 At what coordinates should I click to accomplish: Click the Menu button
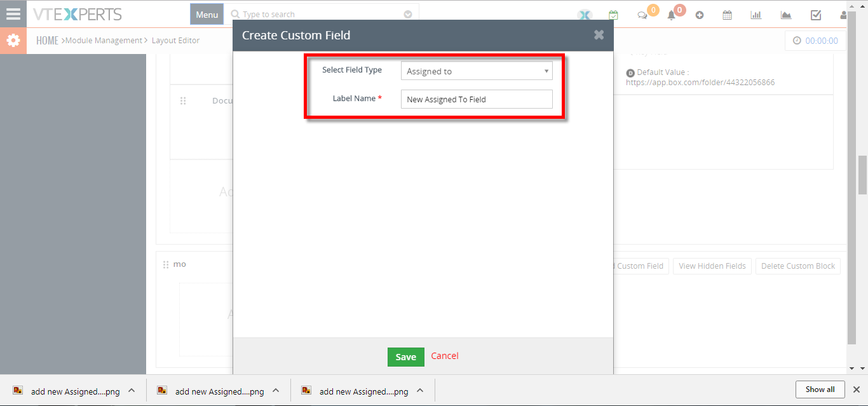(x=207, y=15)
